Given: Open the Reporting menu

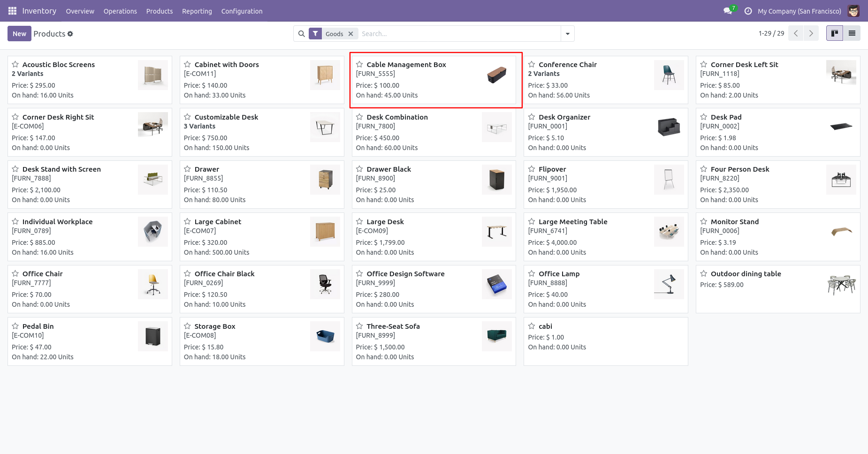Looking at the screenshot, I should [197, 11].
